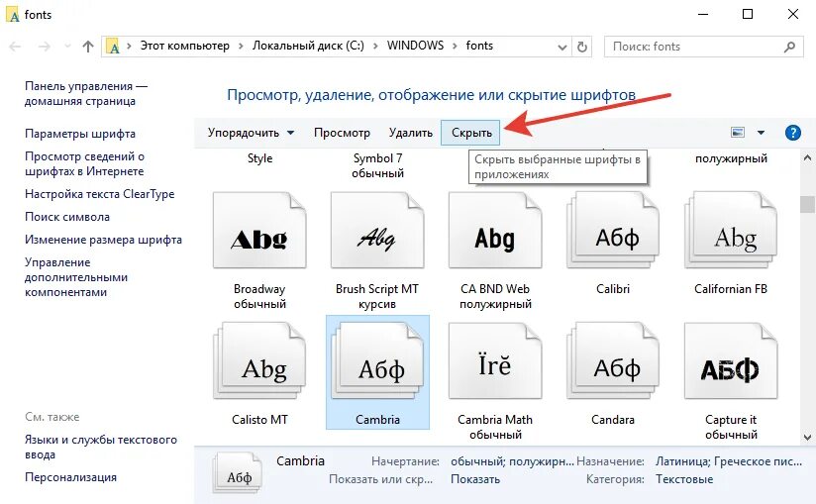
Task: Select the Capture it font icon
Action: click(731, 360)
